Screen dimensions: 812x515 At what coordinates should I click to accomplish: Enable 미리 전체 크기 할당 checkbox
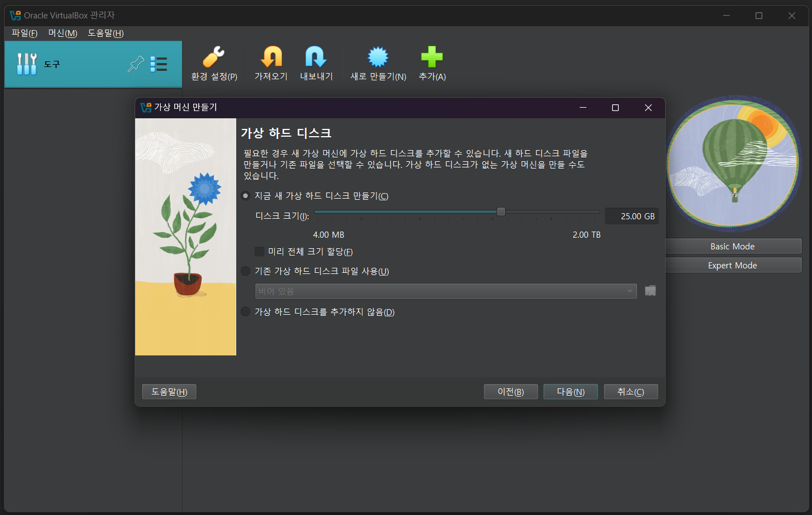coord(259,252)
